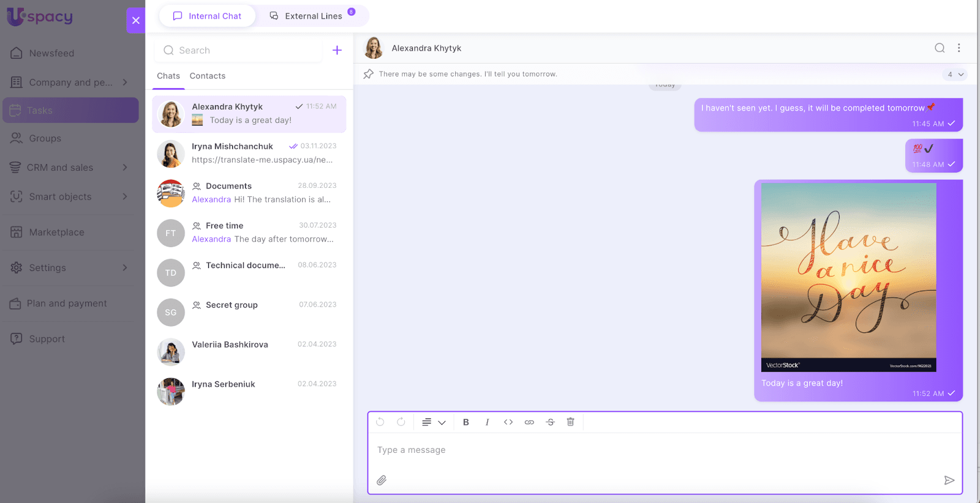The image size is (980, 503).
Task: Toggle italic text formatting
Action: pos(487,422)
